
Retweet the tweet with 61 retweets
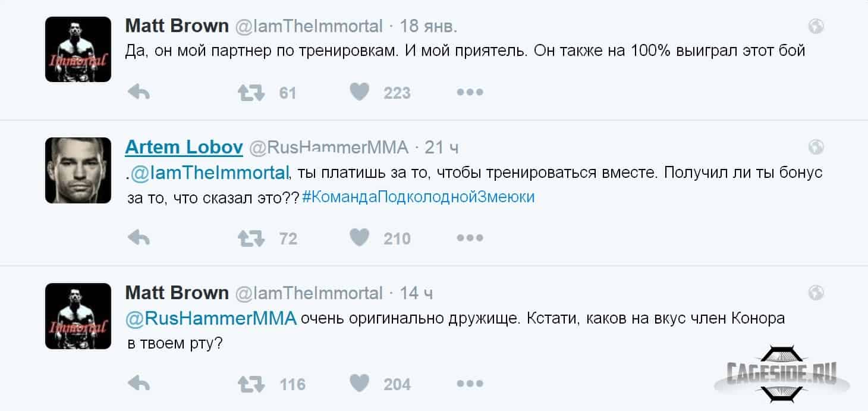pos(251,92)
